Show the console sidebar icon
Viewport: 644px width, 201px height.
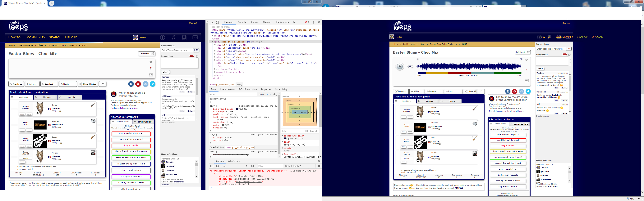(212, 166)
